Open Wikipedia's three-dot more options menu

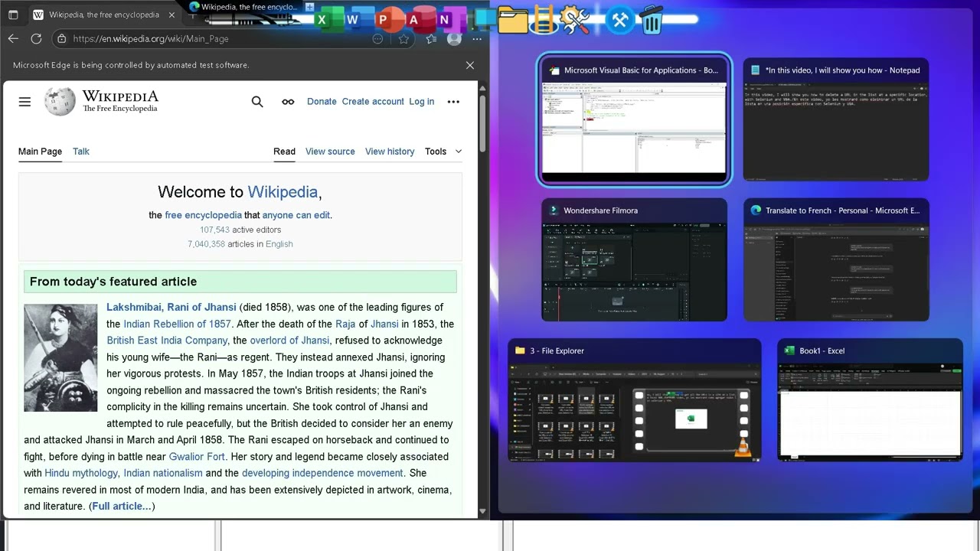[x=453, y=101]
